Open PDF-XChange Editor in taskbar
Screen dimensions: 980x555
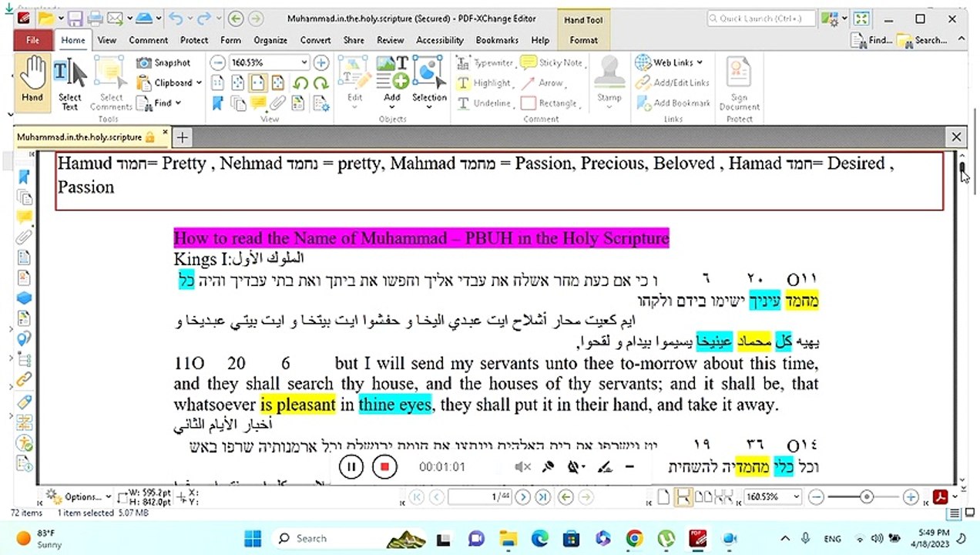tap(698, 538)
